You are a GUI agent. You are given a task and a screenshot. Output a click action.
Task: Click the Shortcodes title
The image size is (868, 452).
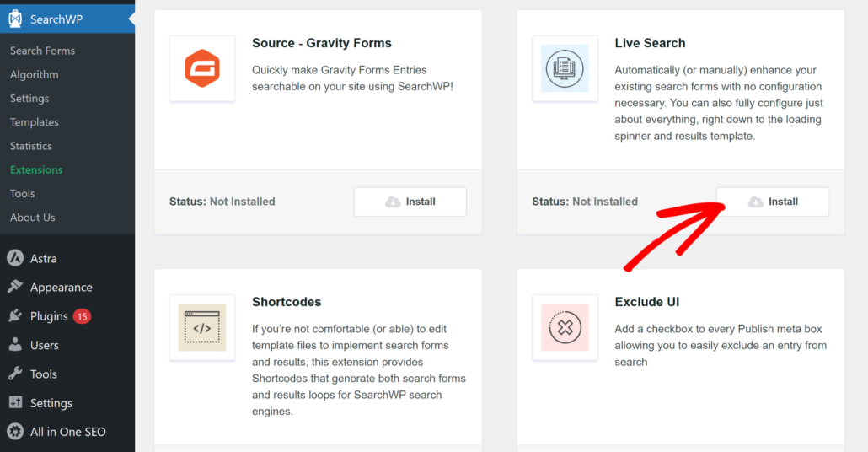point(287,302)
